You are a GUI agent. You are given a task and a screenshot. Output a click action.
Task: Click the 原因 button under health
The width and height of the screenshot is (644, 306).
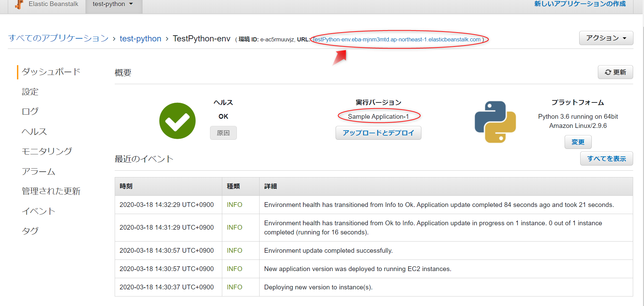223,133
